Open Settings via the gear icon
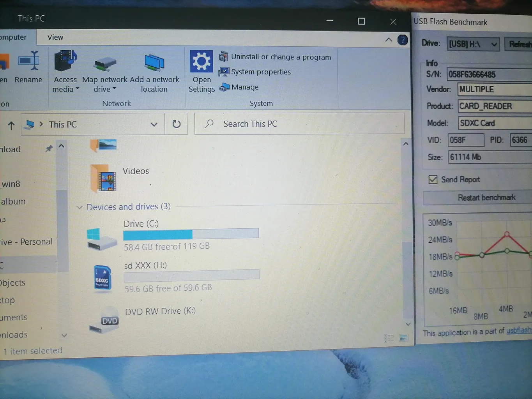 click(x=201, y=62)
